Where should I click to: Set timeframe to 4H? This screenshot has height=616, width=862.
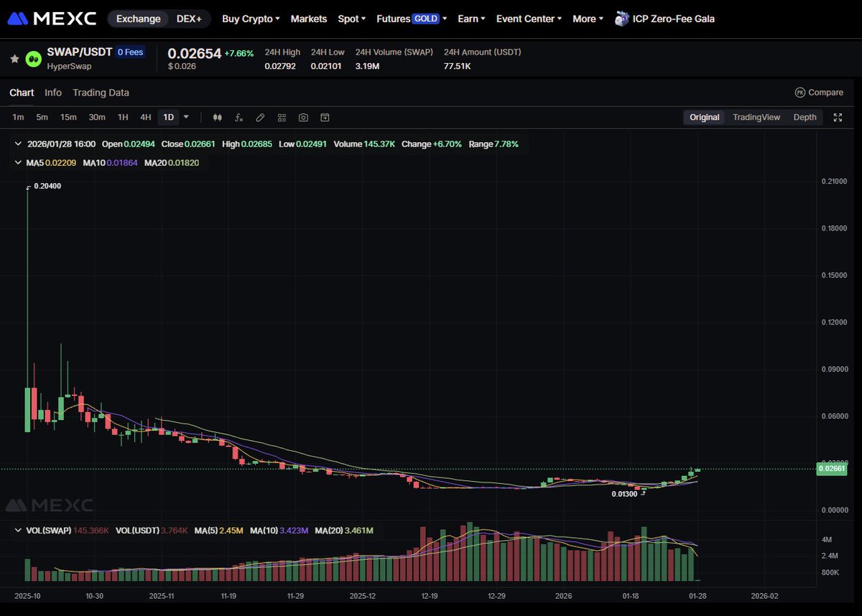point(145,117)
